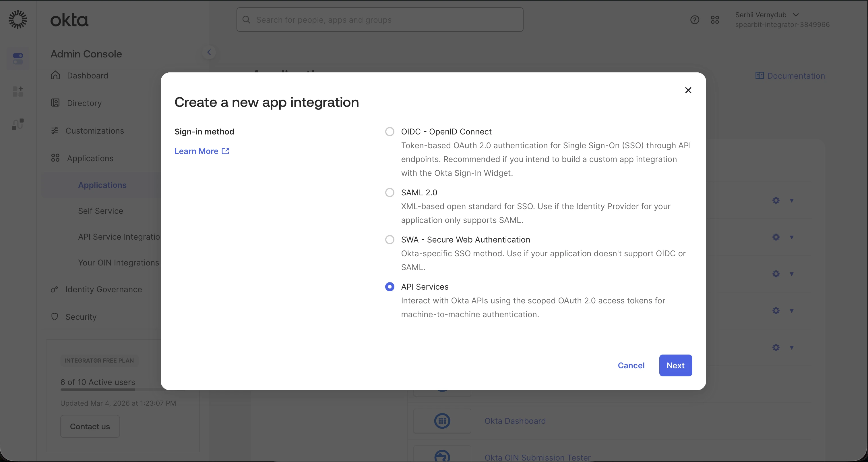Screen dimensions: 868x462
Task: Click the Security shield icon
Action: click(x=55, y=317)
